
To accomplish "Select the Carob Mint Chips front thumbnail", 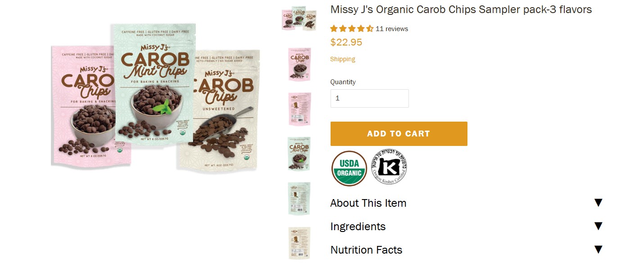I will pos(299,154).
